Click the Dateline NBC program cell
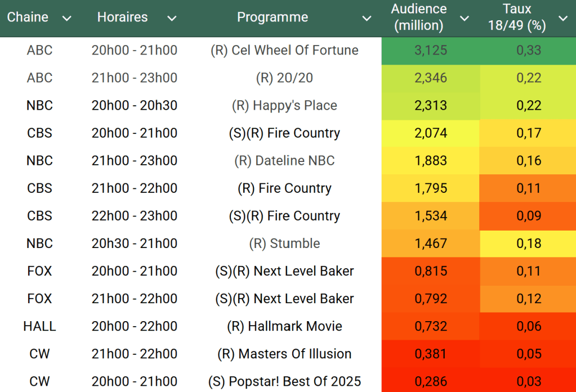576x392 pixels. point(284,161)
